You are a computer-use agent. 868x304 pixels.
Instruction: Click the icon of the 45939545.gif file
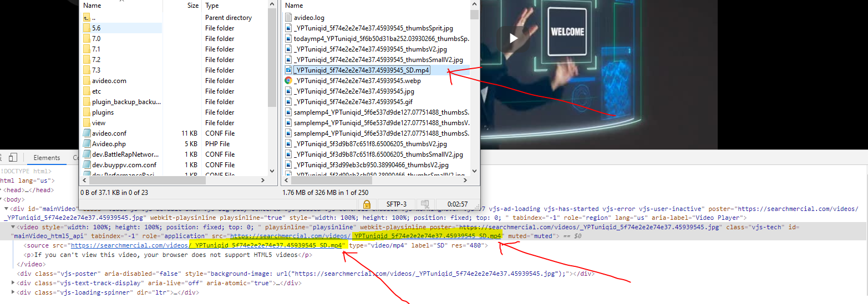288,102
